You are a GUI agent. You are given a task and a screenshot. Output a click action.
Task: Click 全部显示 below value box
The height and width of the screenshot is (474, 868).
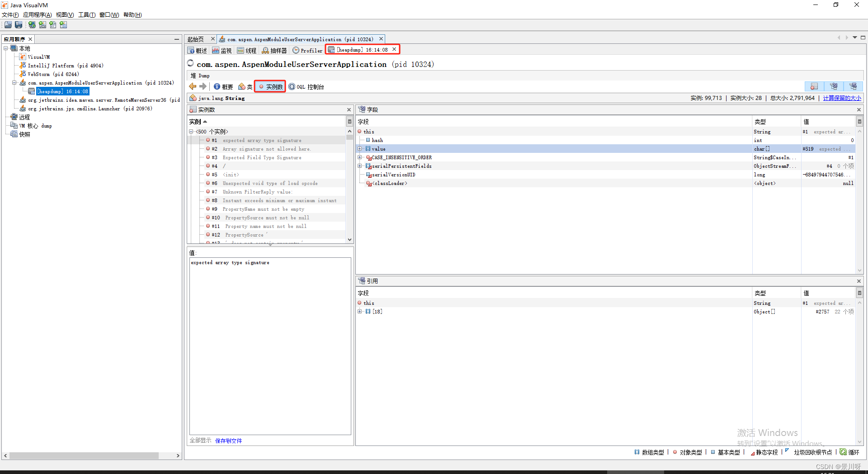(x=200, y=441)
